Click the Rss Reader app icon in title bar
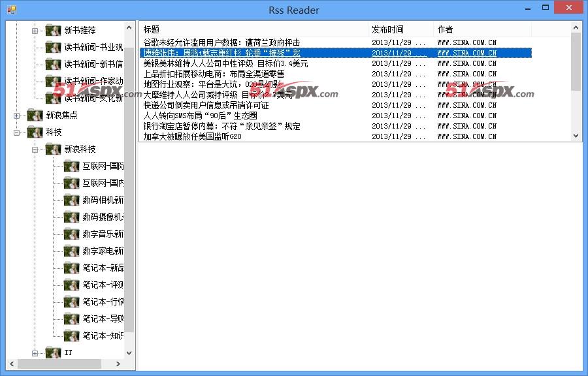 (12, 10)
